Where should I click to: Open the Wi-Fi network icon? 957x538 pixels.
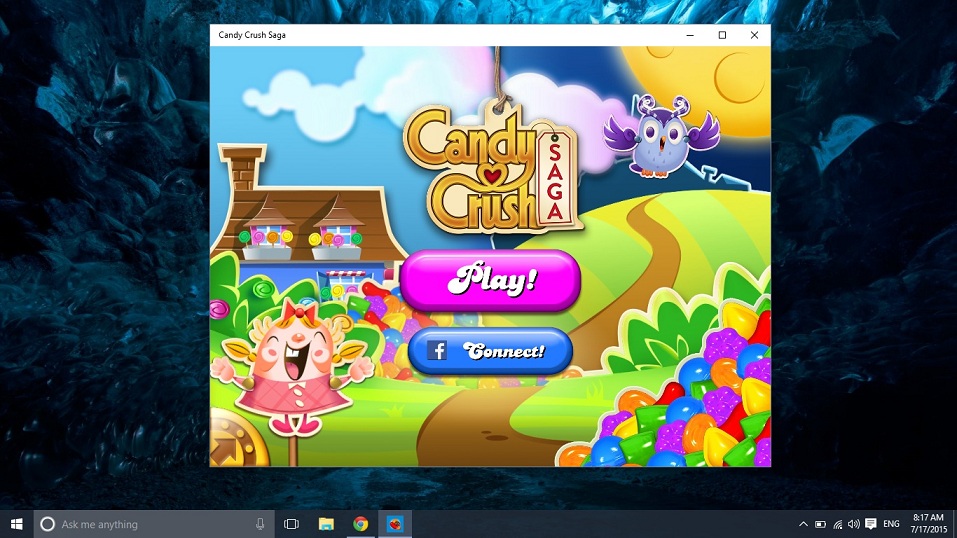837,524
